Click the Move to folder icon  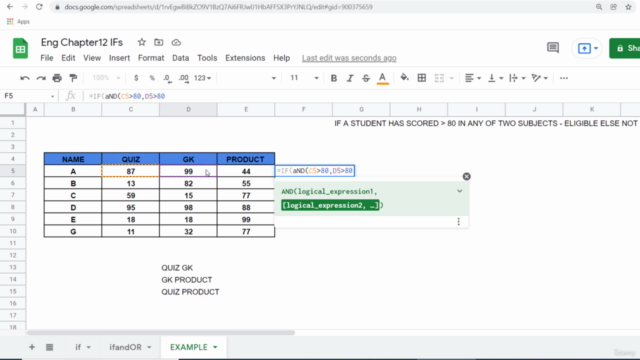point(159,42)
